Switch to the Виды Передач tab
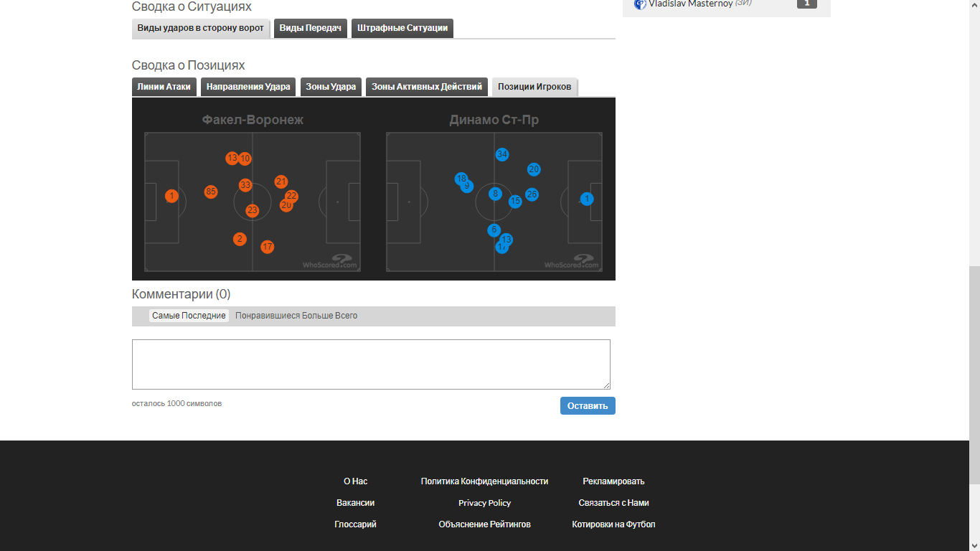The height and width of the screenshot is (551, 980). tap(310, 28)
